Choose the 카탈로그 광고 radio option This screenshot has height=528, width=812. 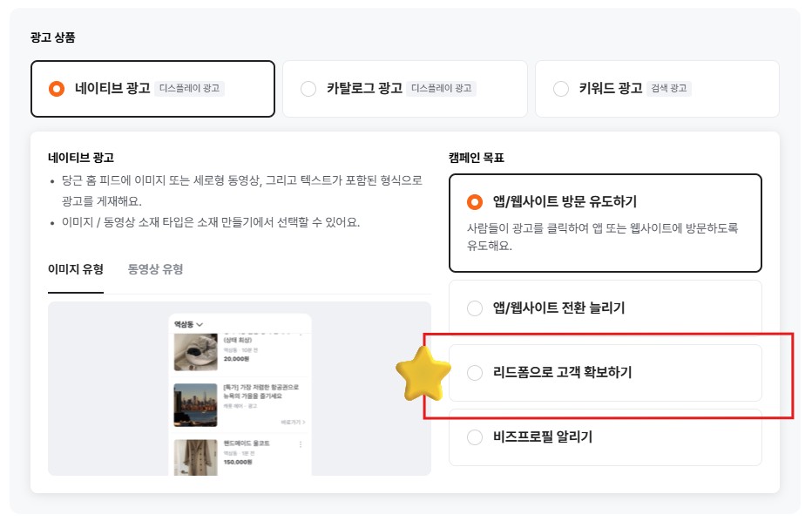[308, 89]
